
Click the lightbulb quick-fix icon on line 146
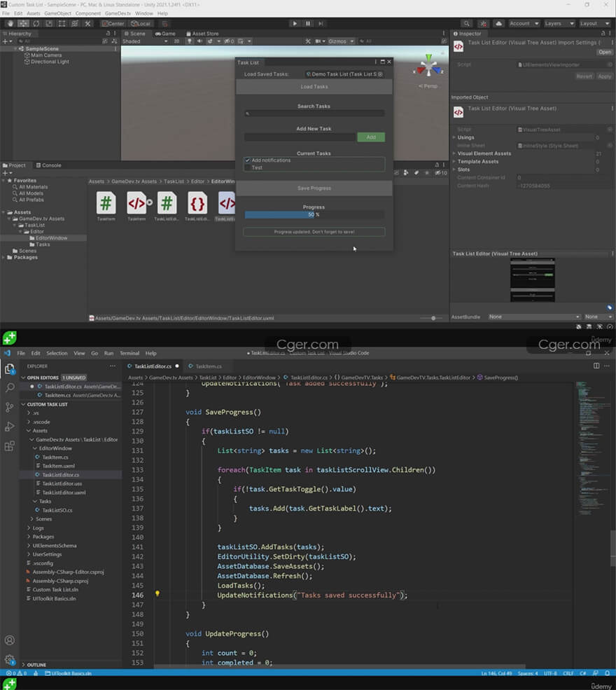pyautogui.click(x=157, y=594)
